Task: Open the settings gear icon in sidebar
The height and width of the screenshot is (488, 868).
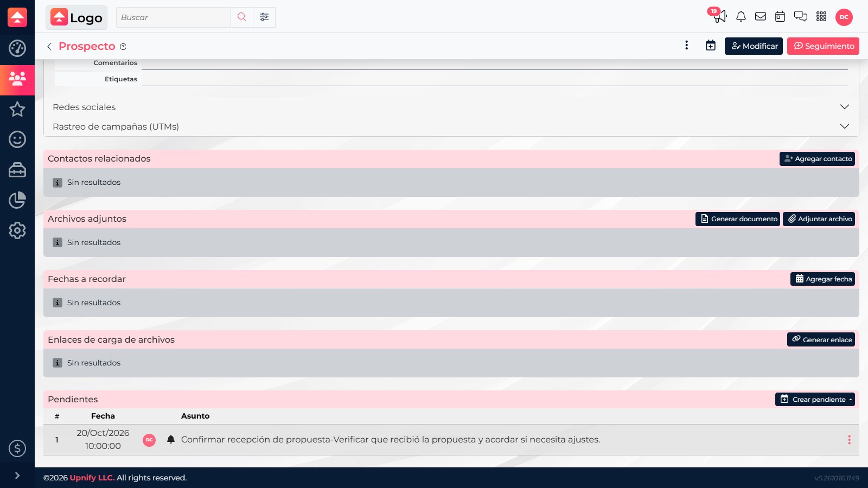Action: pyautogui.click(x=17, y=230)
